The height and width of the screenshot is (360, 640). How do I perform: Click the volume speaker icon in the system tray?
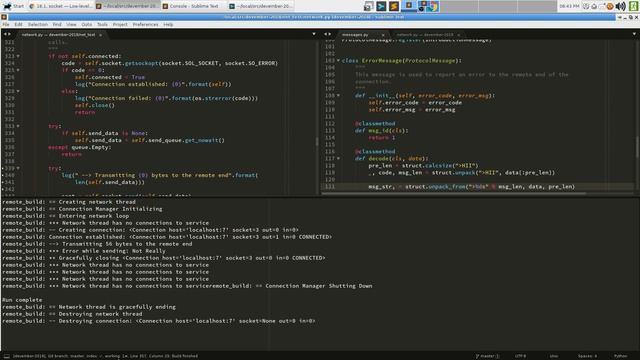click(620, 6)
